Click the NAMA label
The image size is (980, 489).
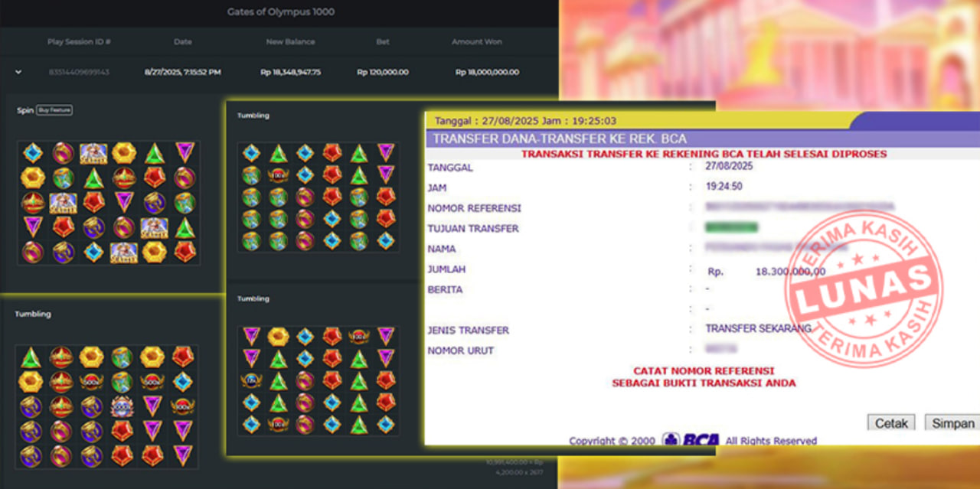[x=442, y=249]
